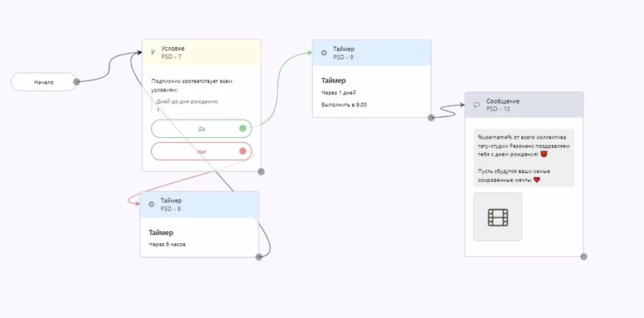
Task: Select the Сообщение PSD - 10 header
Action: coord(524,104)
